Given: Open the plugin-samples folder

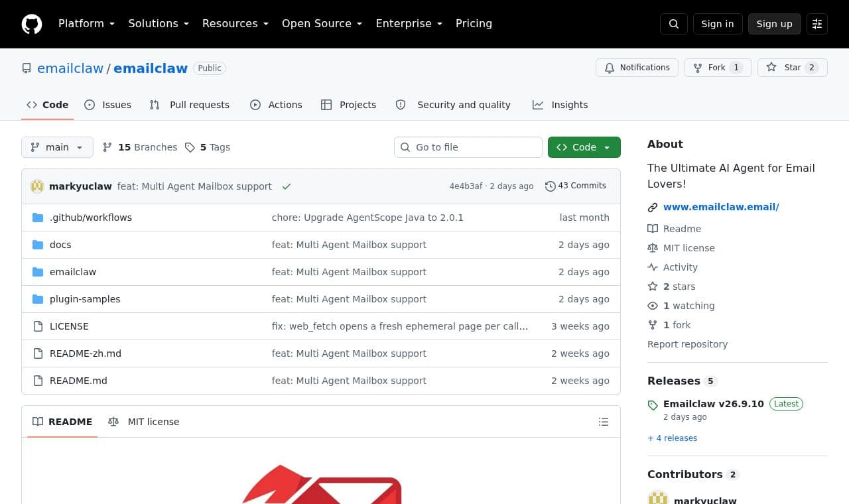Looking at the screenshot, I should [x=85, y=299].
